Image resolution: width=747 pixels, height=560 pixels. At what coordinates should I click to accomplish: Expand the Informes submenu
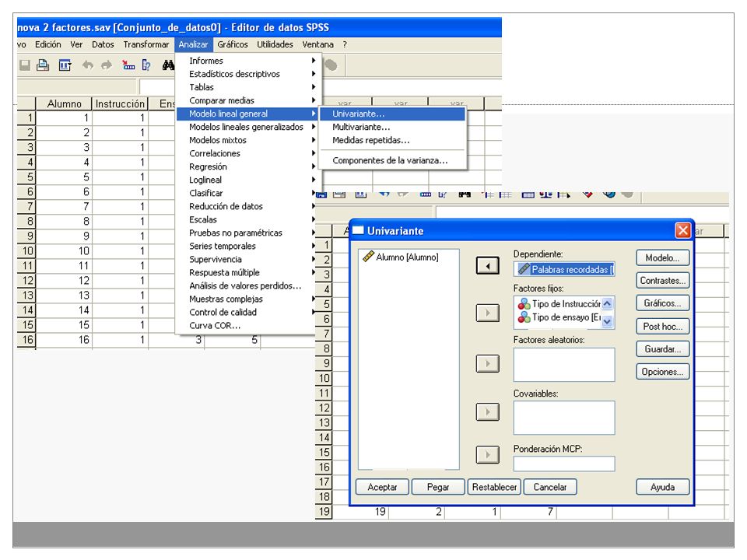pyautogui.click(x=247, y=61)
